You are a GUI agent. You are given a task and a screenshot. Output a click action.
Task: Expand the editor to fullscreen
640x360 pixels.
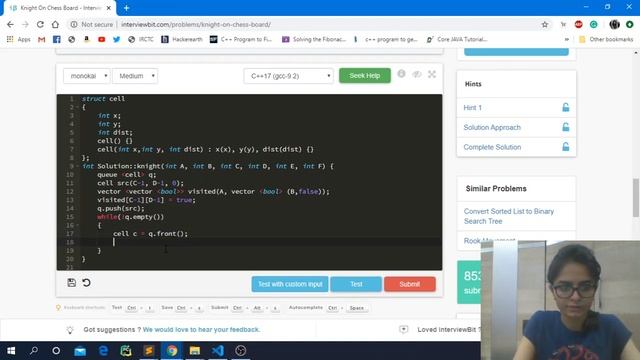tap(432, 74)
